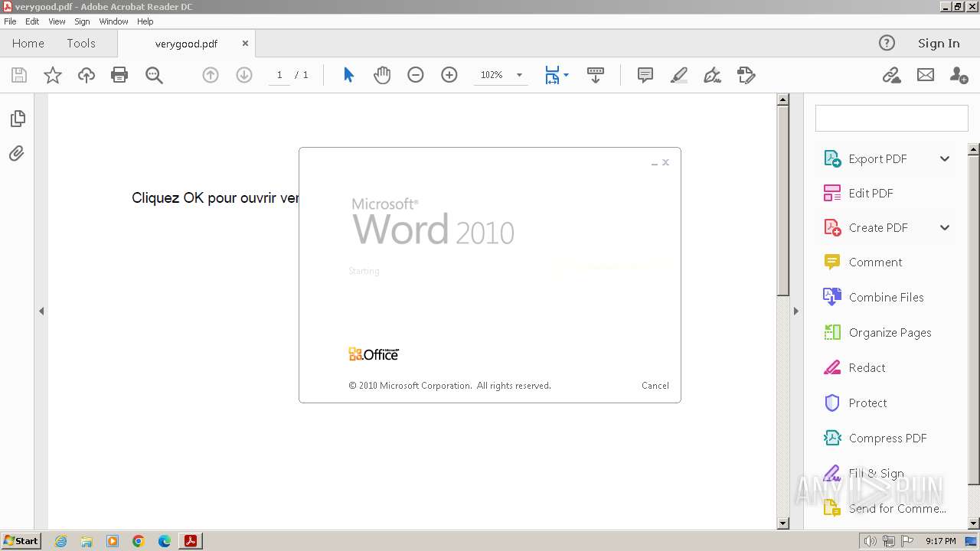Collapse the right tools pane arrow
The image size is (980, 551).
pos(795,311)
